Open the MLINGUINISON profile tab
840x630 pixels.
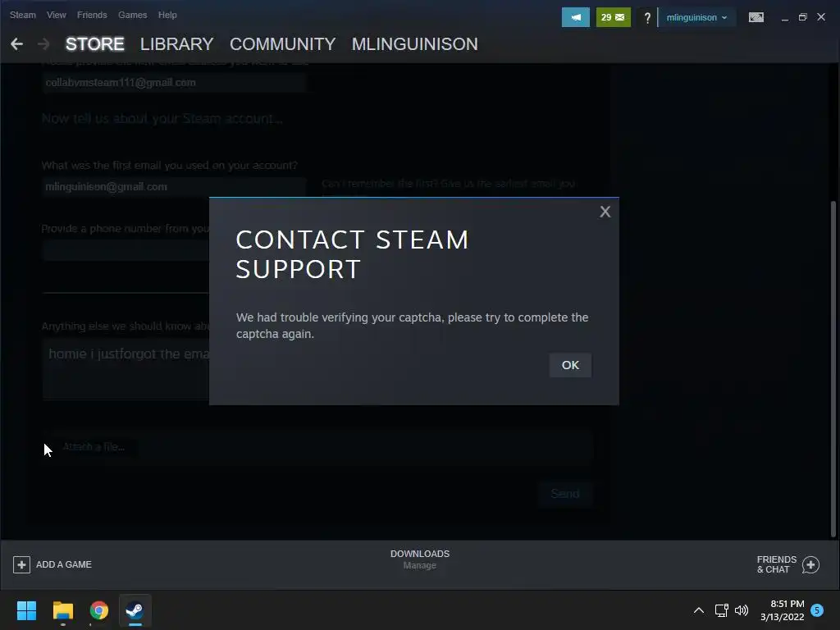click(414, 44)
